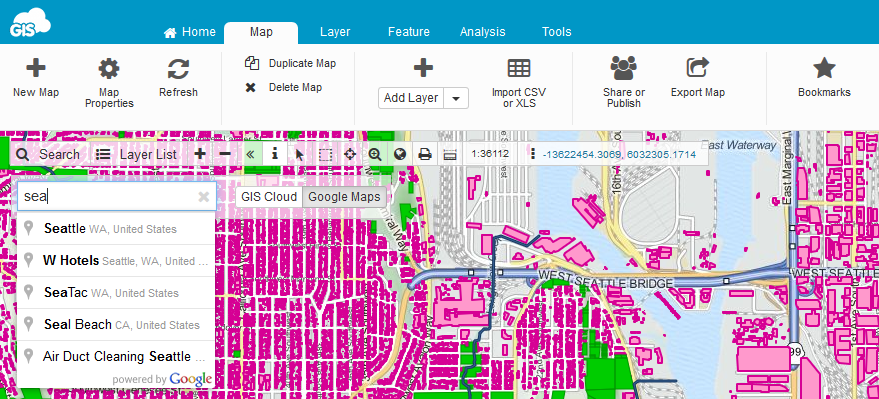This screenshot has height=399, width=879.
Task: Open Share or Publish
Action: pos(623,68)
